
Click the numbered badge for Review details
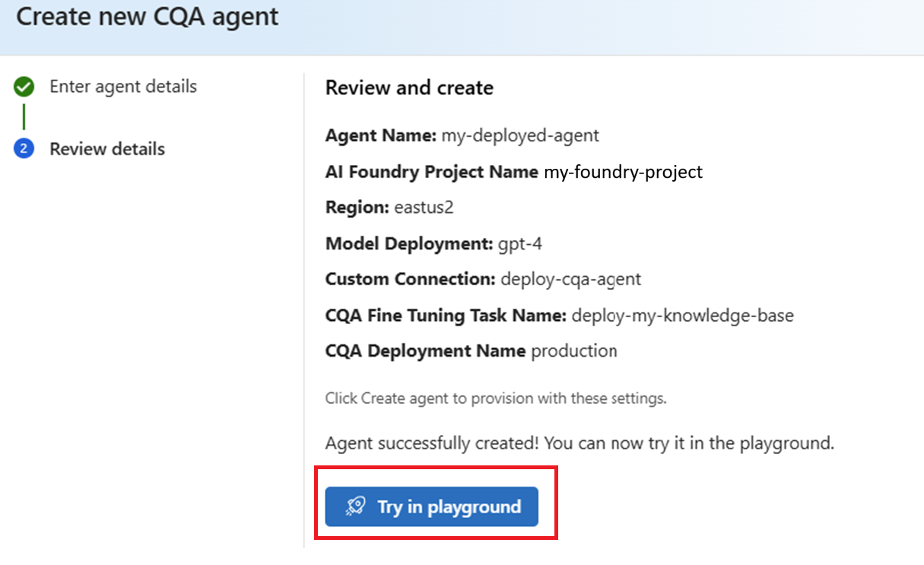point(24,149)
